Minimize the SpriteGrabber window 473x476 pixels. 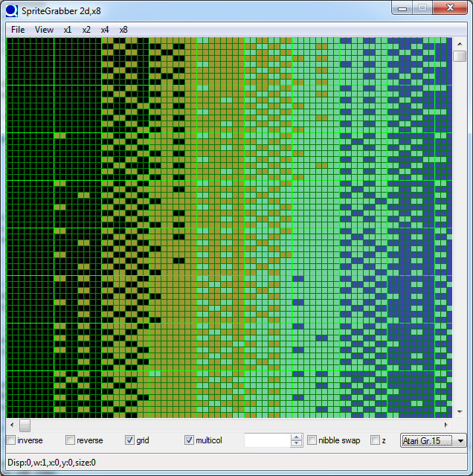tap(402, 8)
